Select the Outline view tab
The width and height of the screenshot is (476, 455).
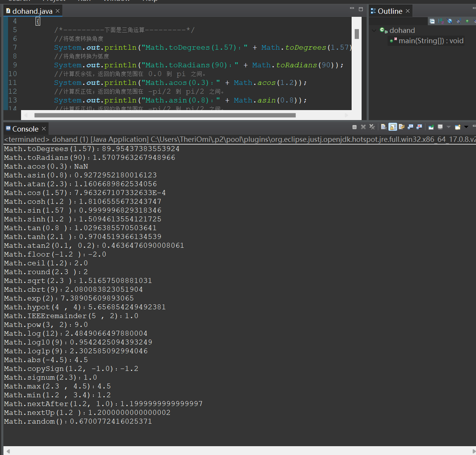tap(390, 11)
